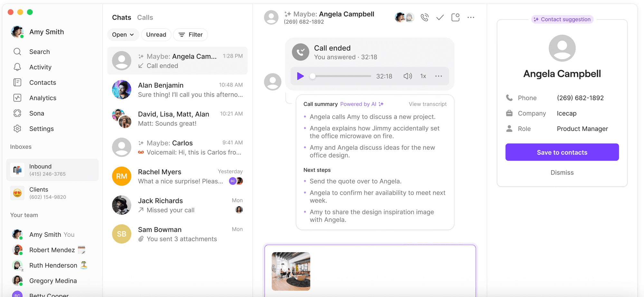The width and height of the screenshot is (644, 297).
Task: Open recording more options dots
Action: pos(439,76)
